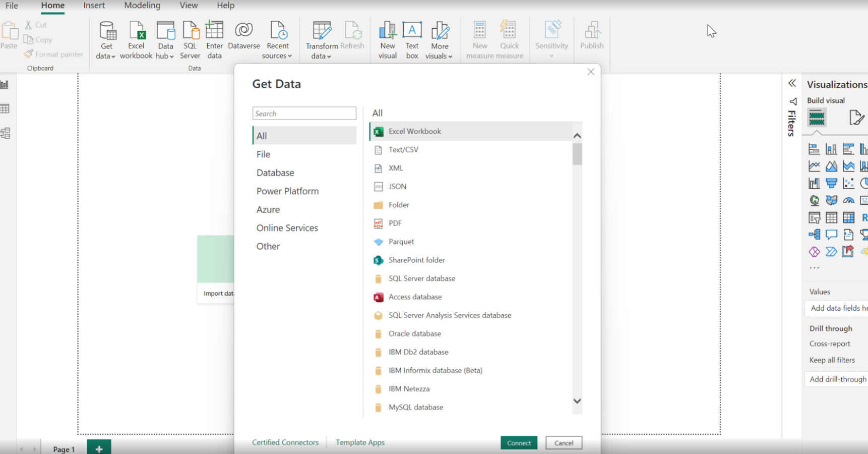The width and height of the screenshot is (868, 454).
Task: Select Format visual icon in Visualizations
Action: (855, 118)
